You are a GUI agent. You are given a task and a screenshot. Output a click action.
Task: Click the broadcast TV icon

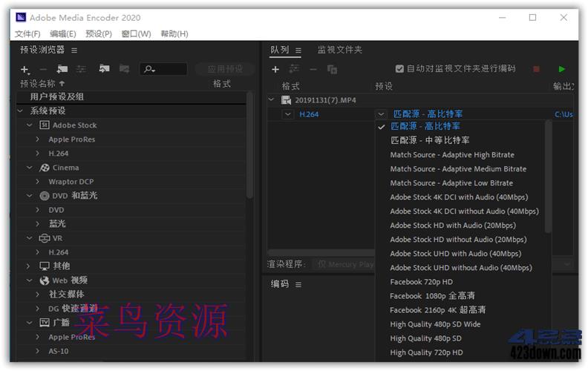click(45, 323)
